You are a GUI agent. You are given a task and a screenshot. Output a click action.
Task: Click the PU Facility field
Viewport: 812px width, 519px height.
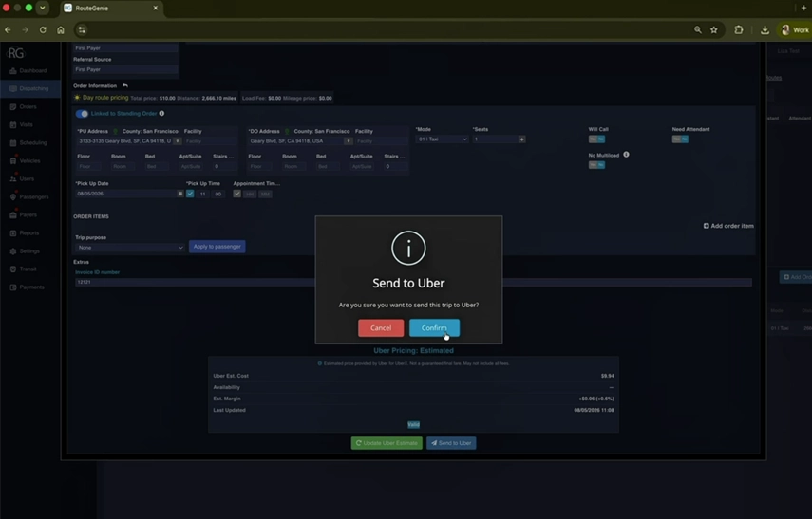pos(210,140)
